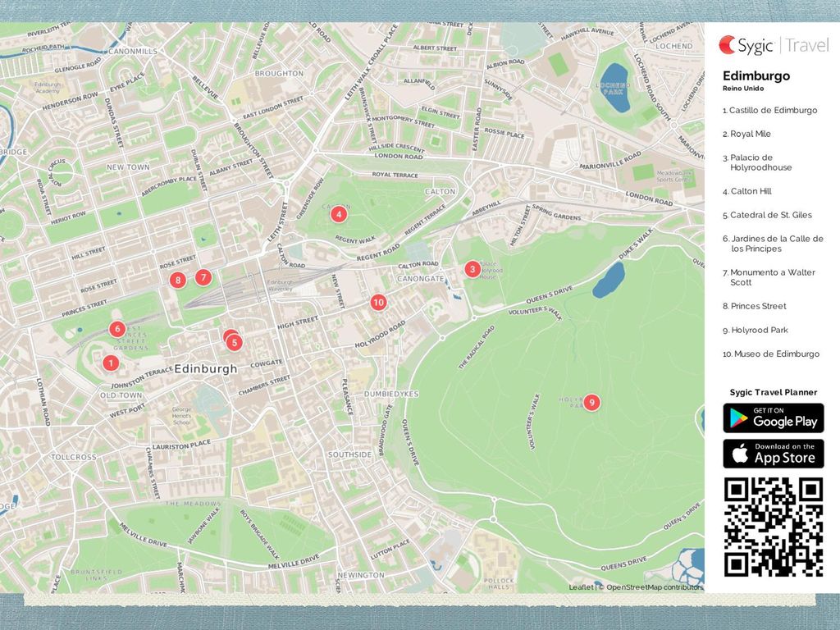840x630 pixels.
Task: Click the 'CANONGATE' area label
Action: (x=421, y=279)
